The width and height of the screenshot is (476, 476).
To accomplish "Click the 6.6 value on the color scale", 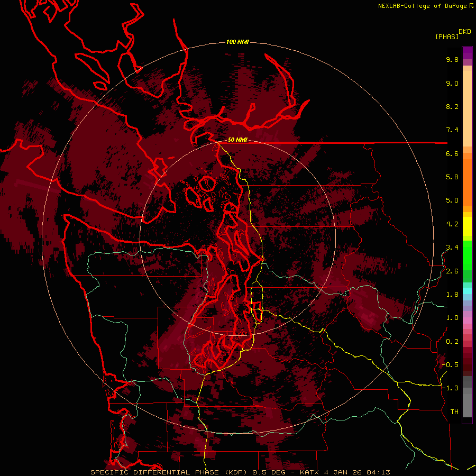I will (452, 153).
